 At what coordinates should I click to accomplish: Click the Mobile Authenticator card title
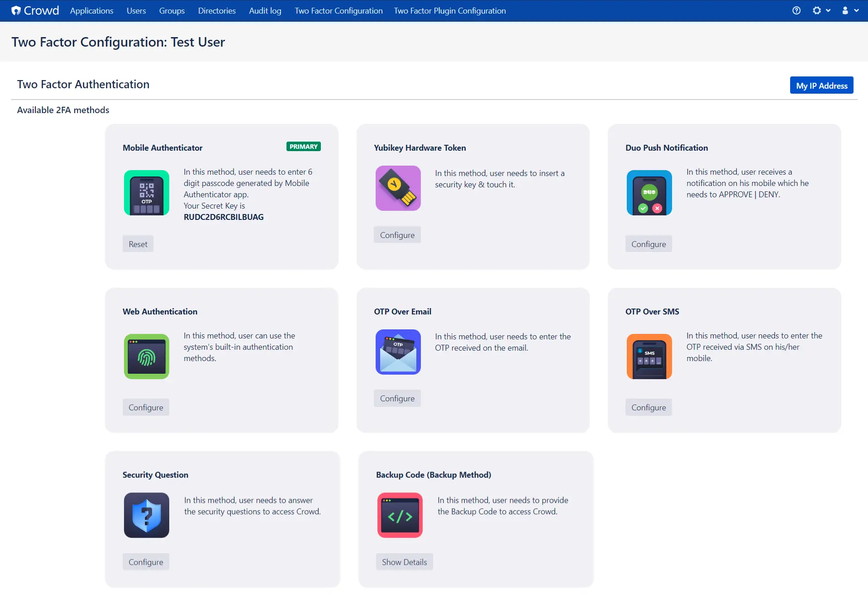(x=162, y=148)
